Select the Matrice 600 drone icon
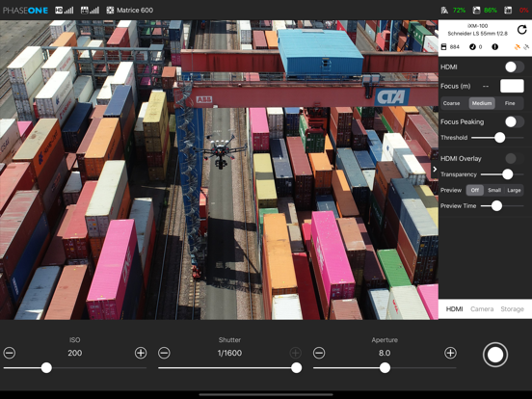532x399 pixels. tap(110, 11)
